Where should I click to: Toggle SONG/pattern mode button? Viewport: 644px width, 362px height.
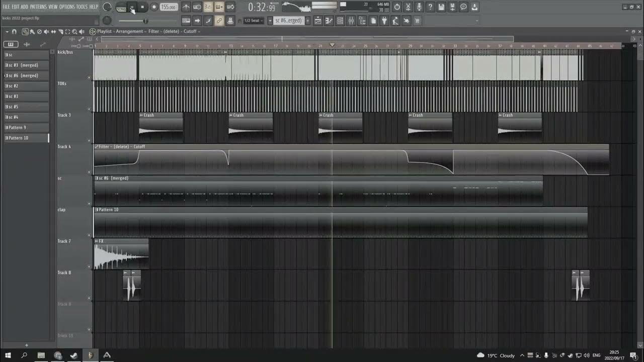[x=121, y=8]
